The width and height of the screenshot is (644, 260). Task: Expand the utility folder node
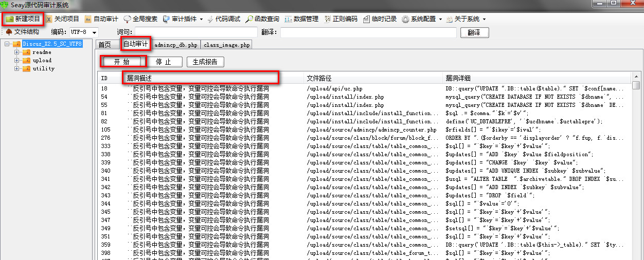click(17, 68)
